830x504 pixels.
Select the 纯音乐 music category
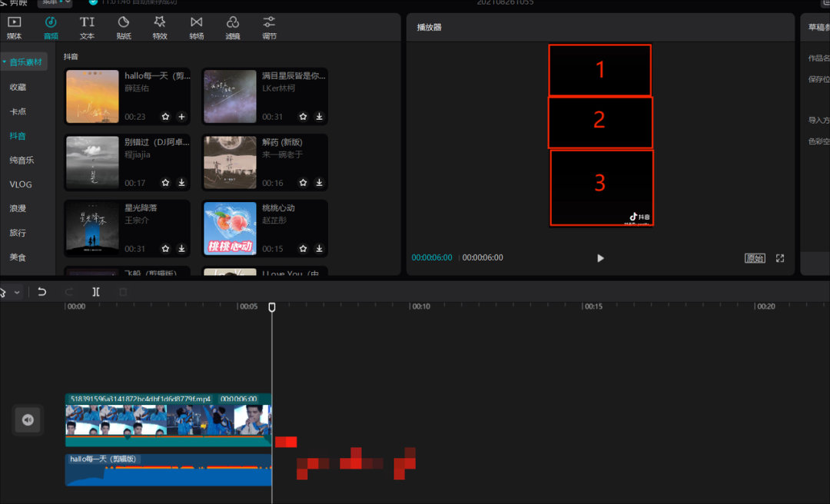pyautogui.click(x=22, y=160)
